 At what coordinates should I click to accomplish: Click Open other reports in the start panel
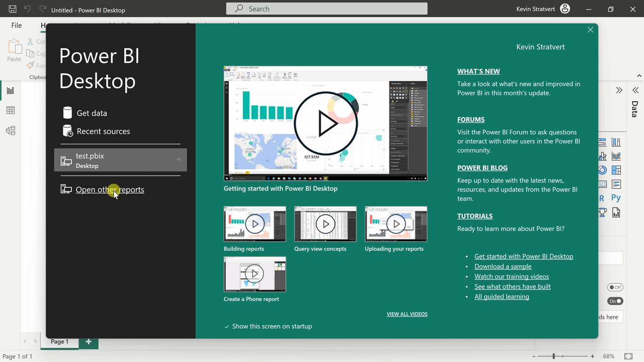pos(110,190)
